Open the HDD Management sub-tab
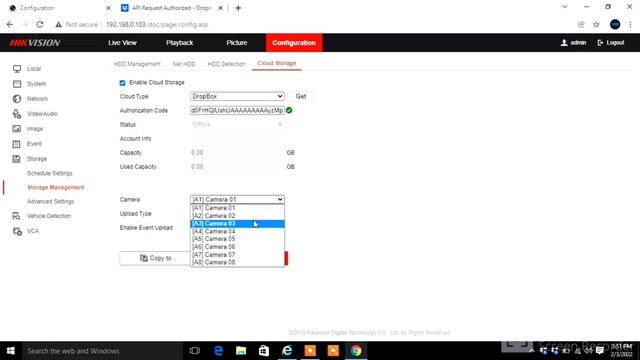 (137, 64)
